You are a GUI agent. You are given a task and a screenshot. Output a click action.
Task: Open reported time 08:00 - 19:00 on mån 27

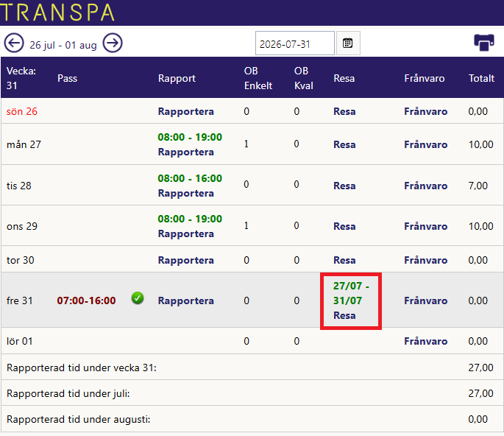190,137
